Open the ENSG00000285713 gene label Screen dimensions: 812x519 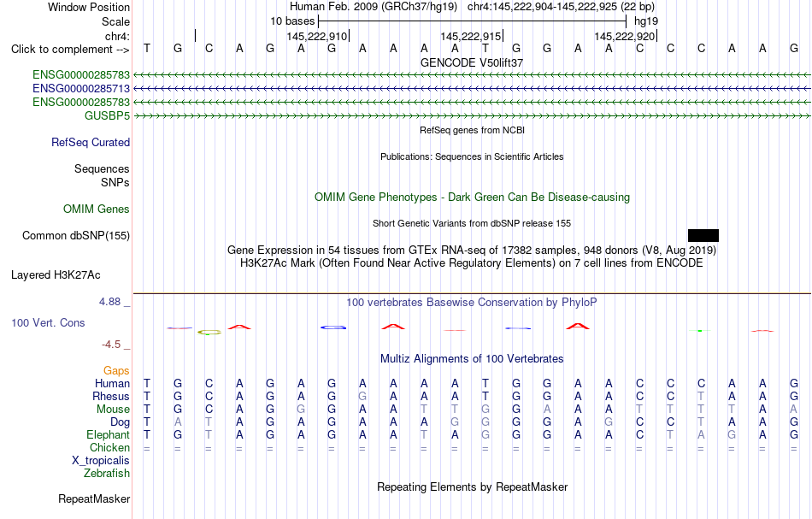point(81,89)
